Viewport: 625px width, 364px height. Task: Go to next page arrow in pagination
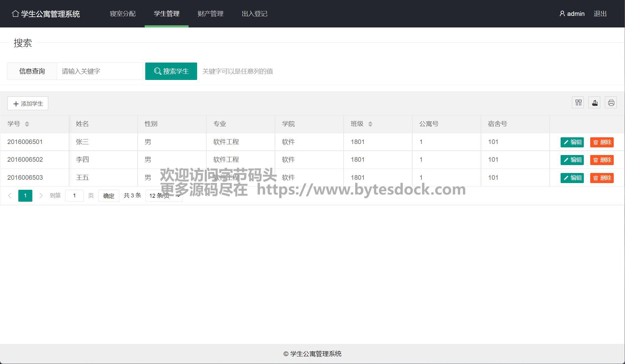tap(41, 196)
